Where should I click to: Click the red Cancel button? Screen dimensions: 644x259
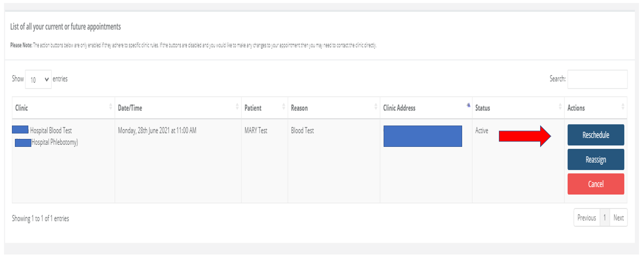595,184
